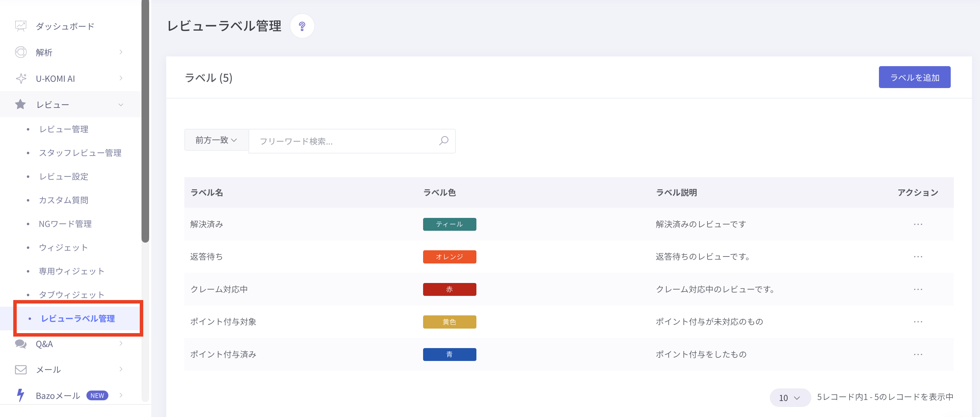Open actions menu for ポイント付与済み row
980x417 pixels.
tap(918, 354)
